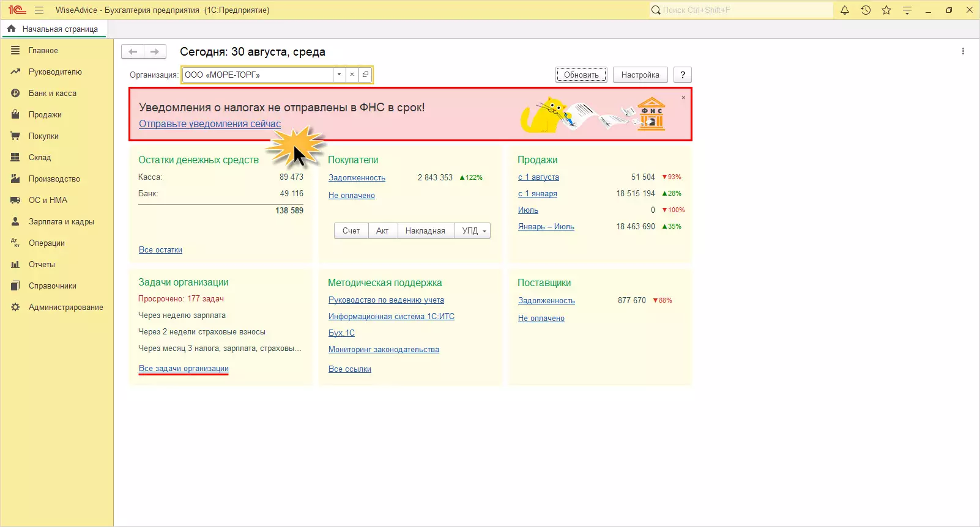Viewport: 980px width, 527px height.
Task: Click the notifications bell icon
Action: click(x=845, y=10)
